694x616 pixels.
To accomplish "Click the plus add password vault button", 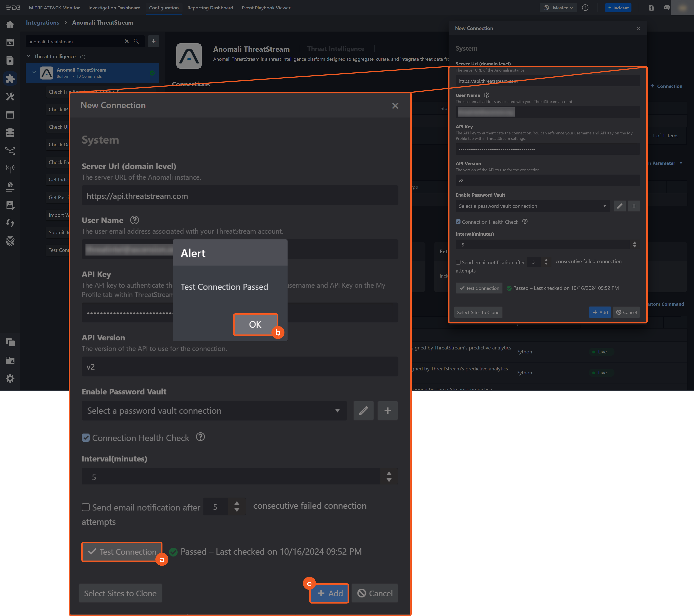I will point(387,411).
